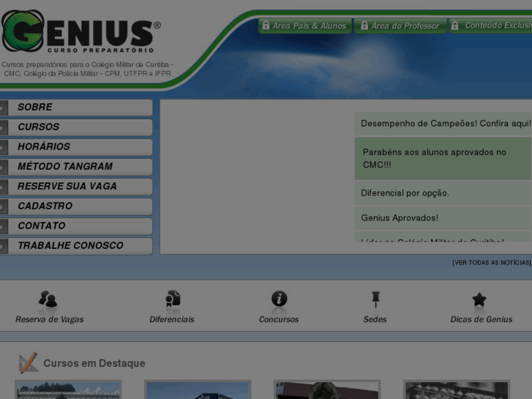The width and height of the screenshot is (532, 399).
Task: Open the Diferenciais text link
Action: [x=172, y=319]
